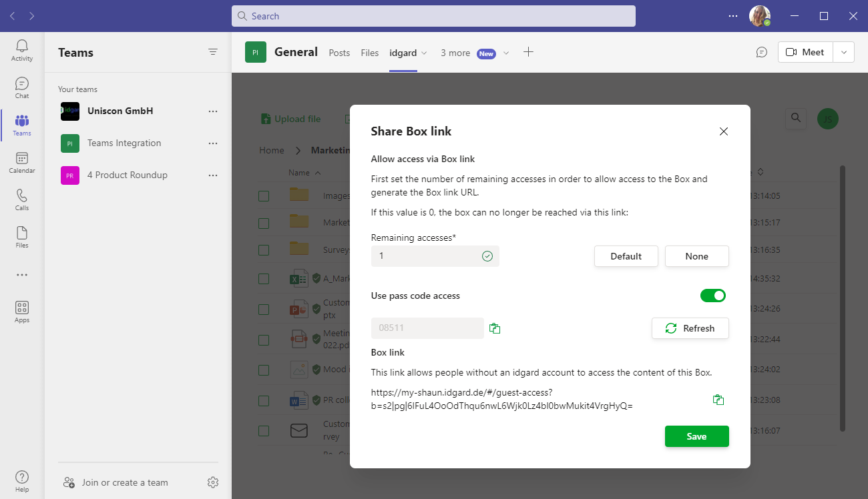
Task: Click the teams filter icon
Action: pos(213,52)
